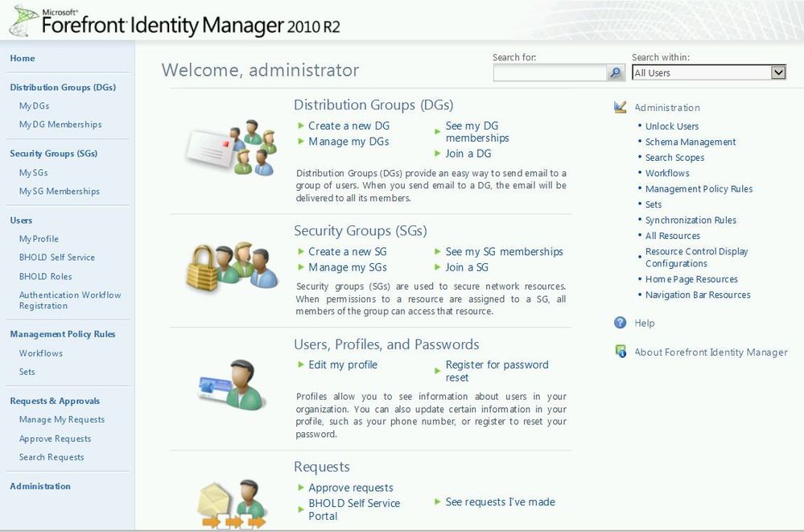Open BHOLD Self Service in sidebar
804x532 pixels.
(57, 257)
